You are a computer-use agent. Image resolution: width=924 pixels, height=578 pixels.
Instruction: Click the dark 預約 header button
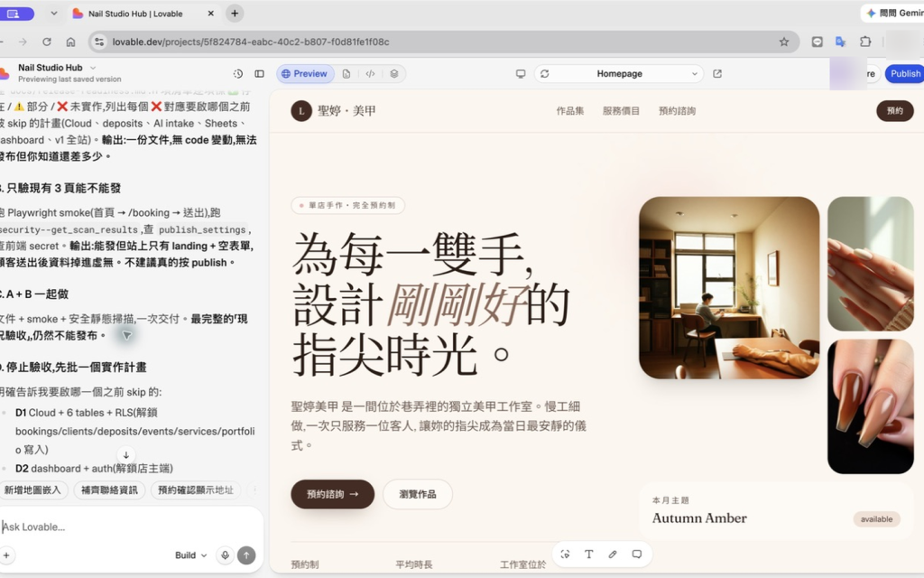click(894, 111)
